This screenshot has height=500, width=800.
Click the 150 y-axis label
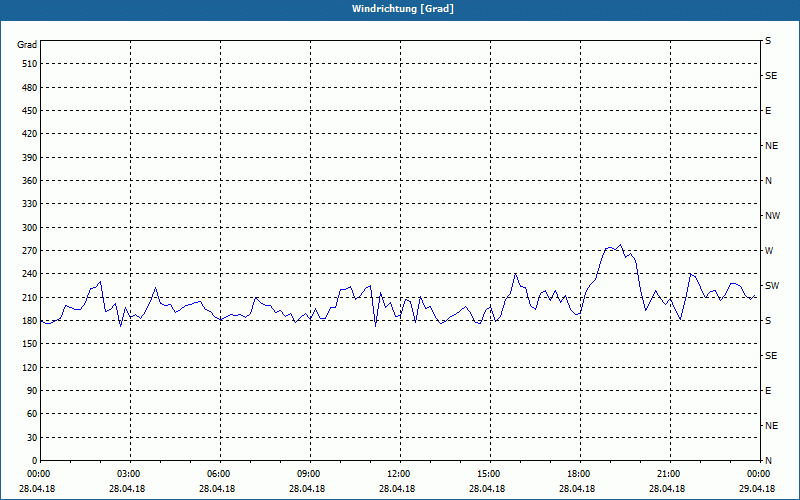(x=30, y=344)
